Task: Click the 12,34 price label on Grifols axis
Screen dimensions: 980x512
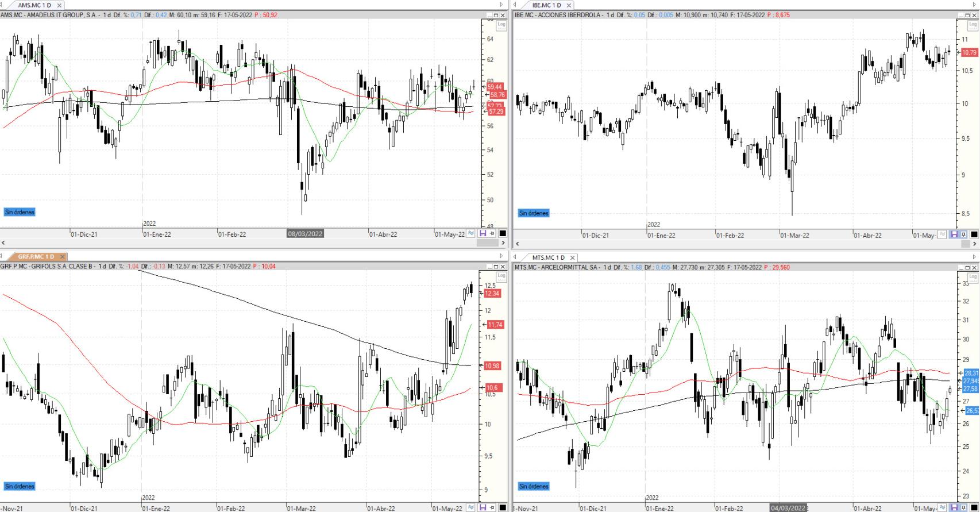Action: point(492,293)
